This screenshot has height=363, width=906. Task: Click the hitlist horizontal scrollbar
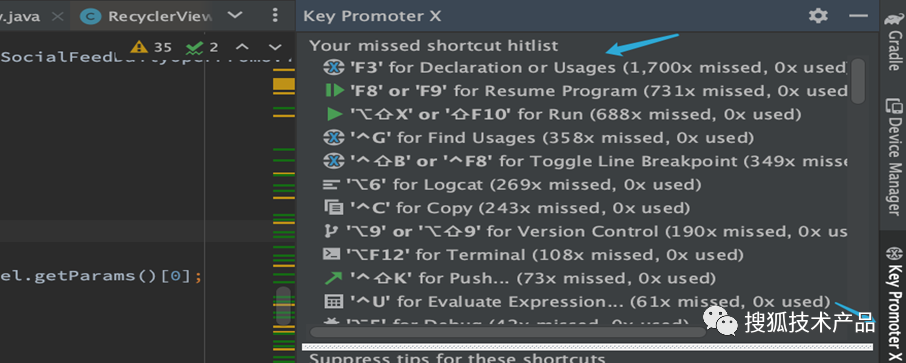508,332
